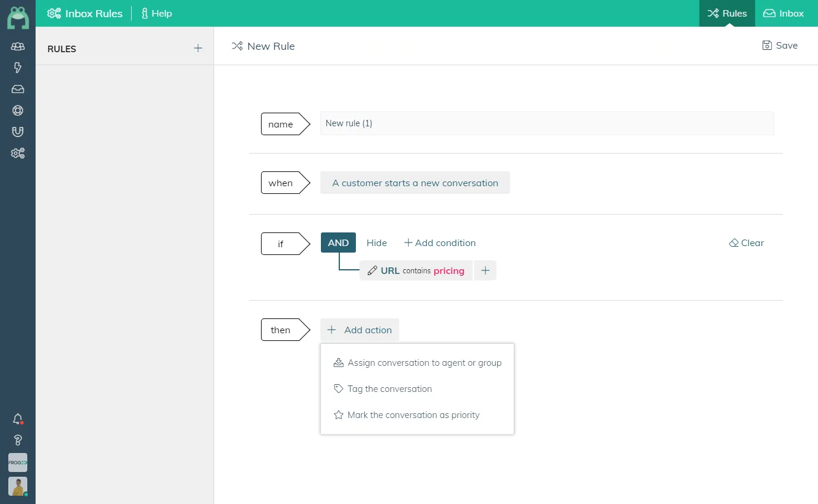Open the question mark help icon
Image resolution: width=818 pixels, height=504 pixels.
(18, 440)
